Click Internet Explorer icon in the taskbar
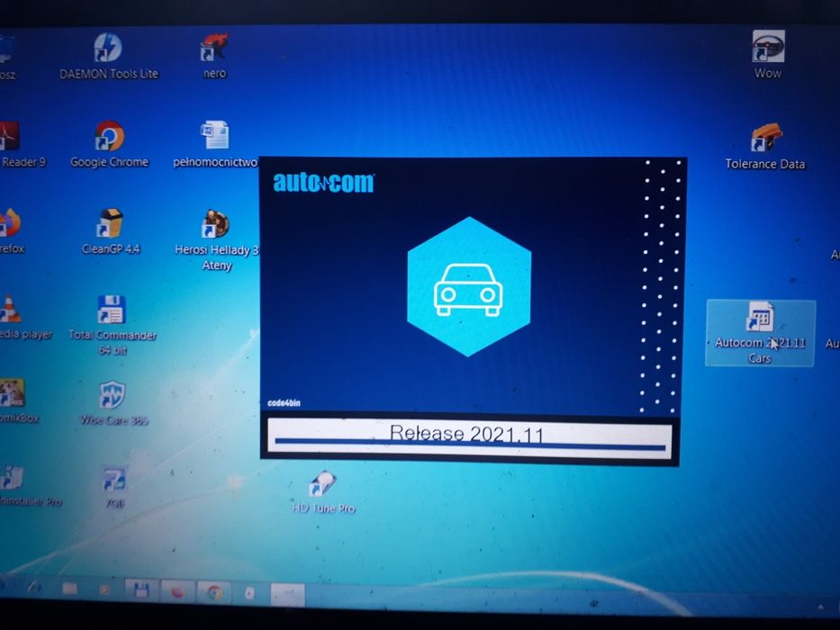This screenshot has width=840, height=630. coord(34,588)
